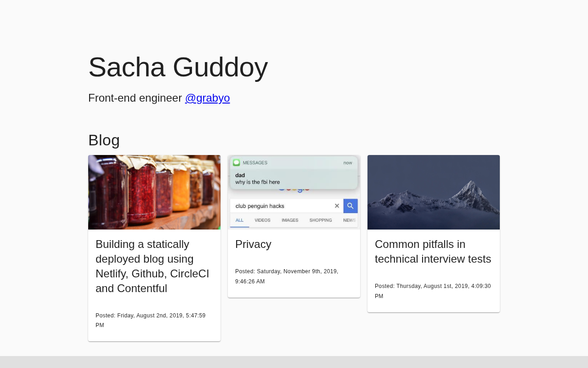This screenshot has width=588, height=368.
Task: Open the 'Privacy' post title
Action: [x=253, y=244]
